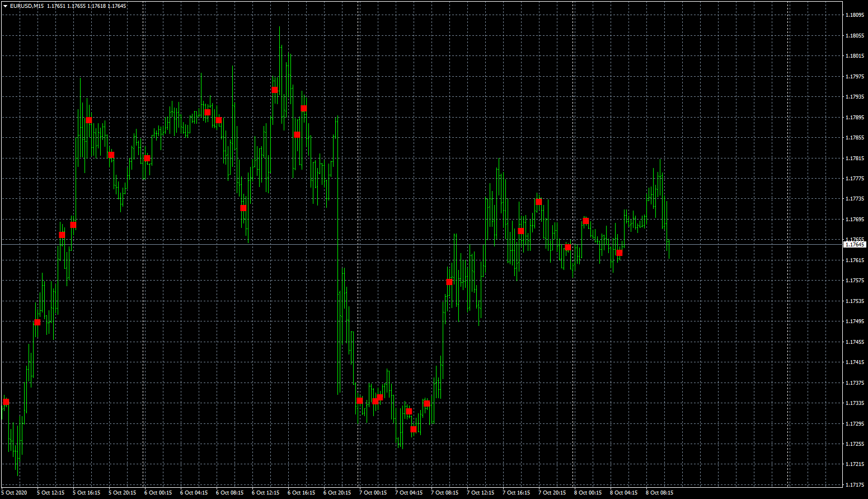868x499 pixels.
Task: Click the 1.17815 price axis label
Action: 855,158
